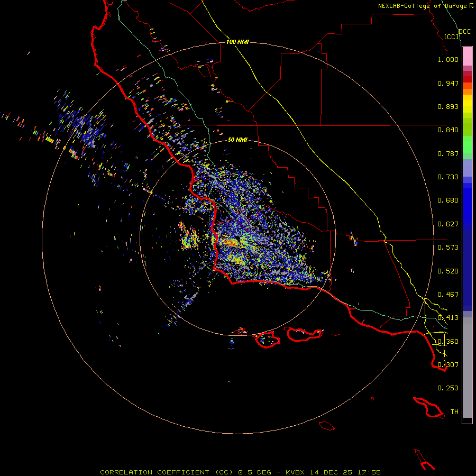
Task: Click the 14 DEC 25 date text
Action: (331, 472)
